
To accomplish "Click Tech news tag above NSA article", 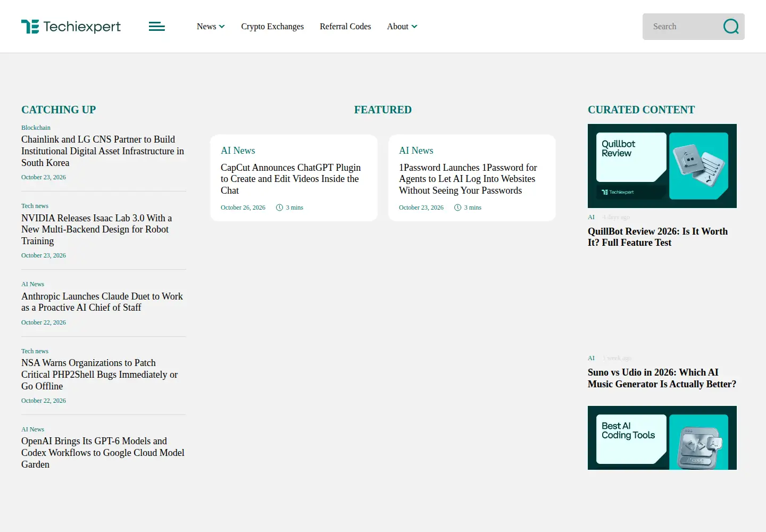I will coord(35,351).
